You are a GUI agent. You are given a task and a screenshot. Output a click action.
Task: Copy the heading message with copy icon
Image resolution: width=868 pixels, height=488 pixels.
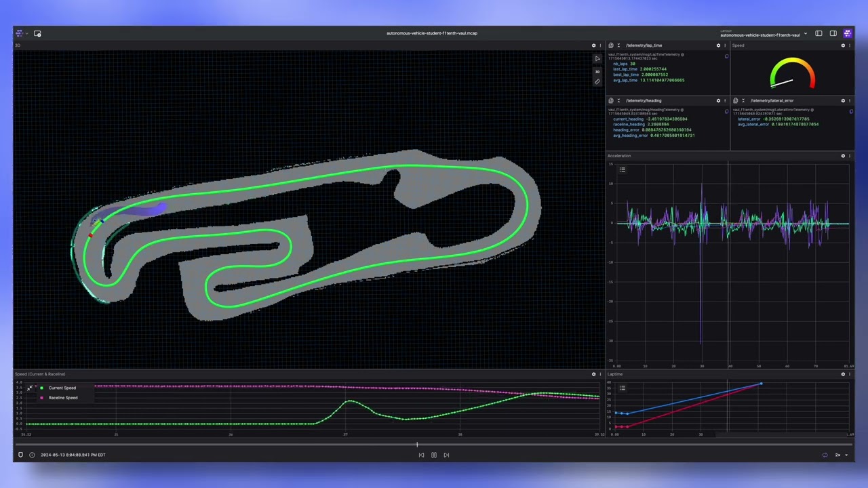(726, 111)
